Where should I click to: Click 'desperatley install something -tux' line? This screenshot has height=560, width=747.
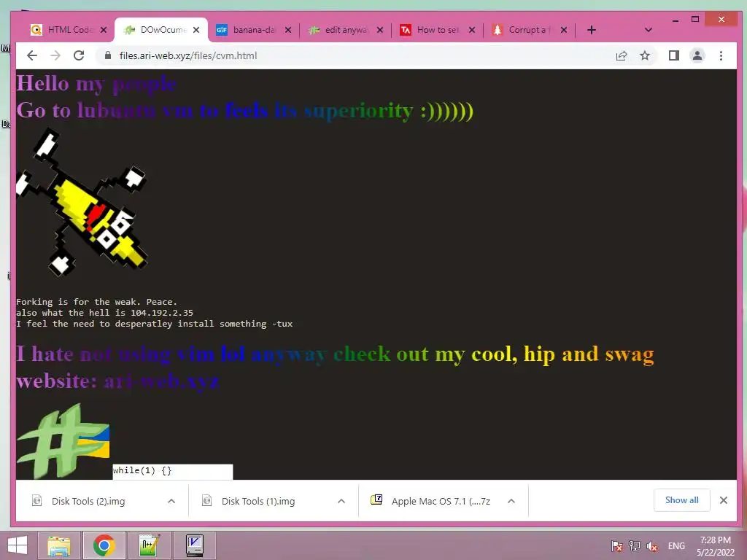pyautogui.click(x=155, y=324)
